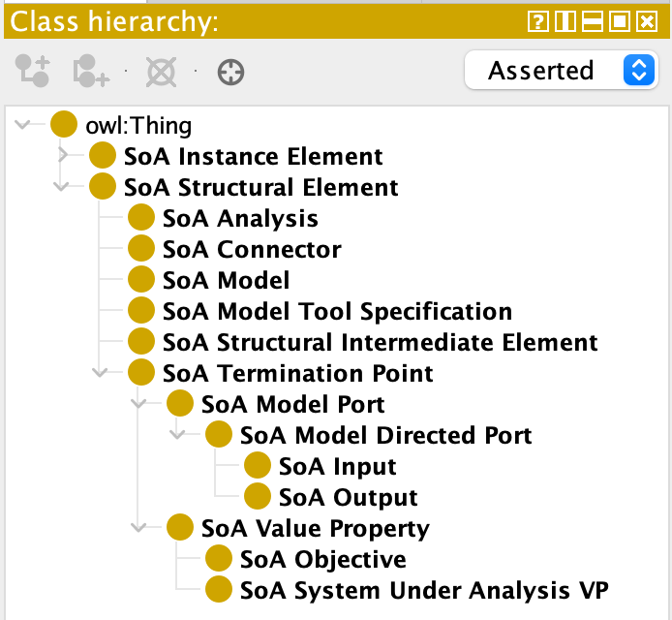Click the crosshair locate class icon

pos(230,71)
